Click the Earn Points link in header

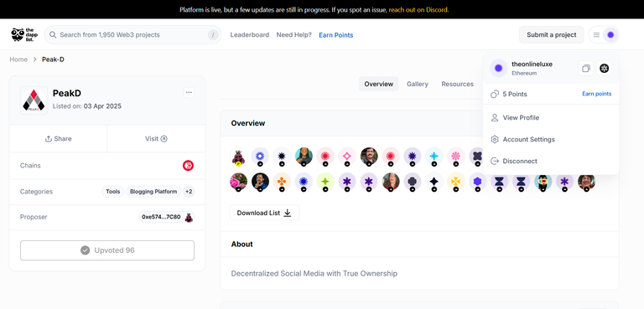click(x=336, y=35)
